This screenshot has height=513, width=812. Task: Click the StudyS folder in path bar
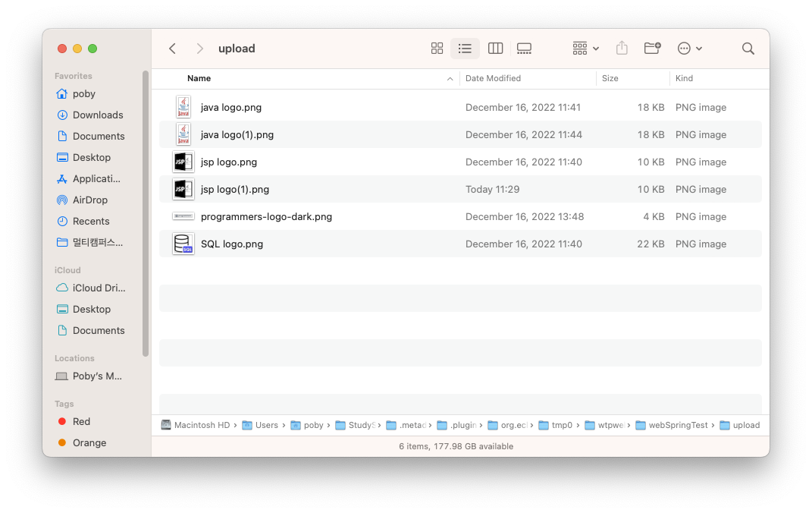point(356,426)
